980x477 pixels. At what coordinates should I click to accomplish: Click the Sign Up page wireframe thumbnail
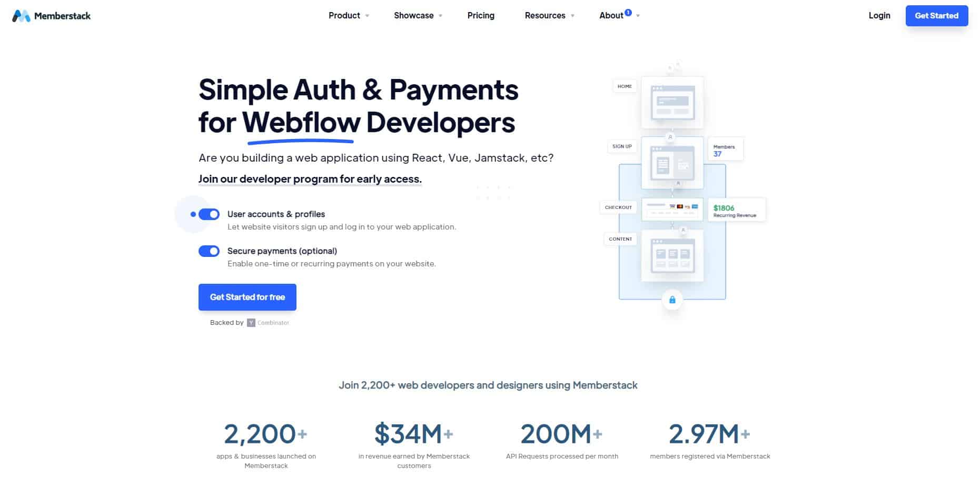(672, 163)
